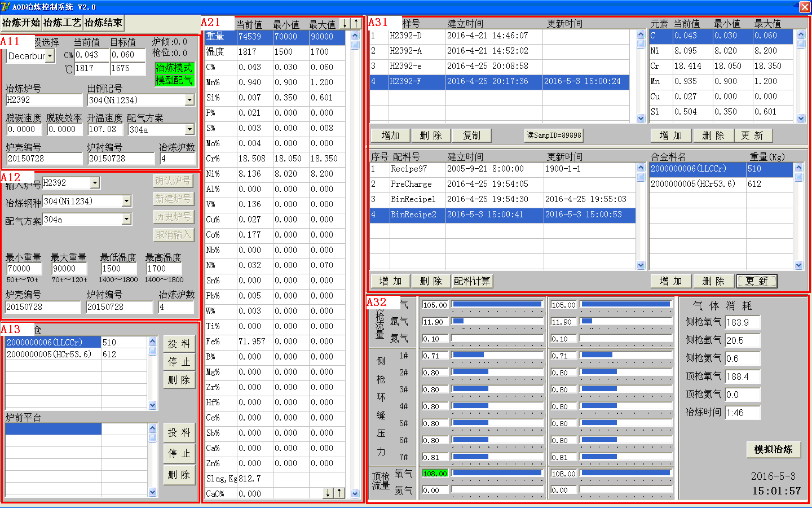Open the 冶炼钢种 dropdown

pyautogui.click(x=126, y=201)
